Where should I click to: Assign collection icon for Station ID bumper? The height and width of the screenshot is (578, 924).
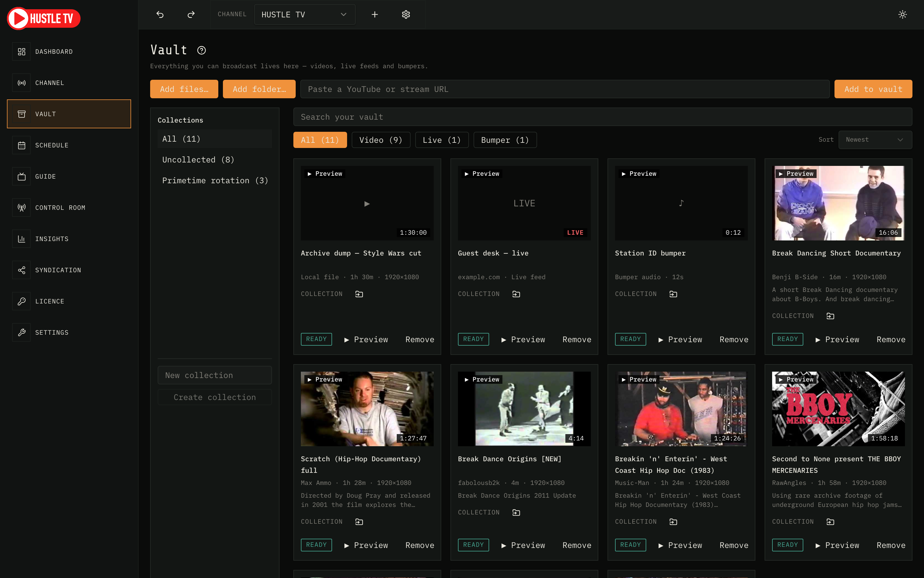pyautogui.click(x=673, y=294)
